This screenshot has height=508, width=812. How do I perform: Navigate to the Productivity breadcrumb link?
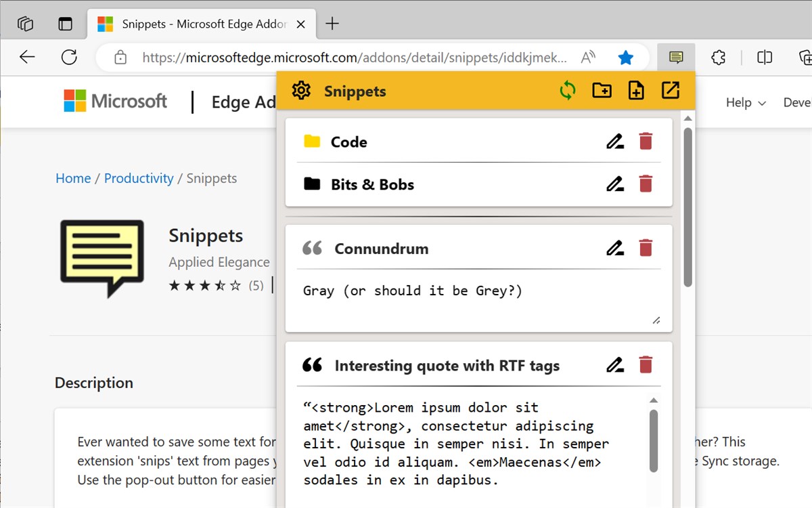click(x=139, y=178)
